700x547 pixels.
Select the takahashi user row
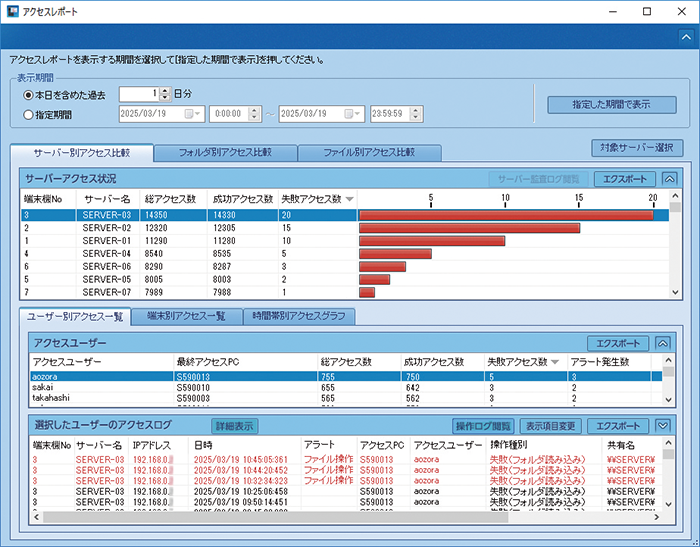click(x=346, y=398)
